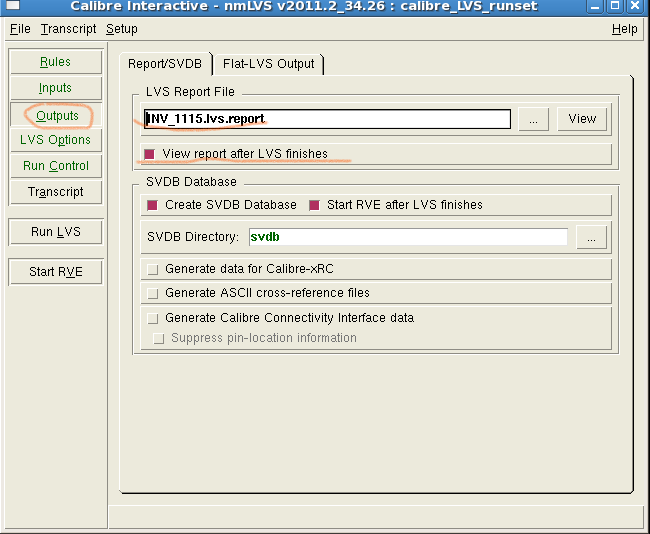Open the Setup menu

pos(121,29)
